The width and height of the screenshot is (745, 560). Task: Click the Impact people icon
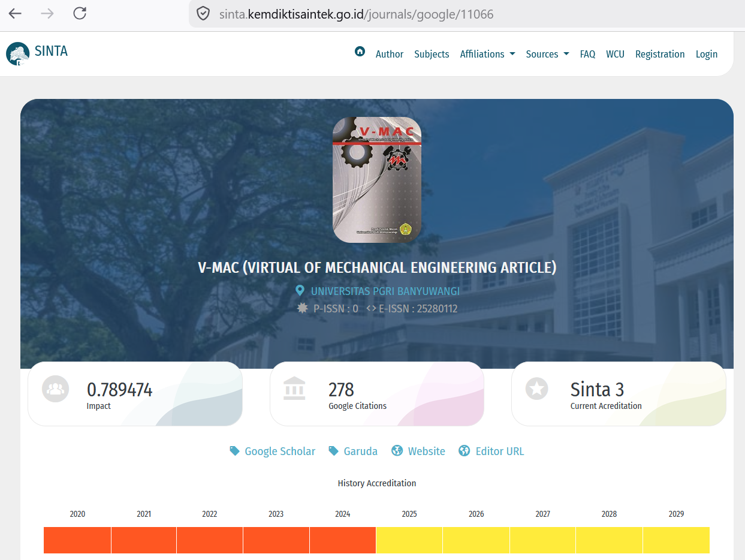56,389
